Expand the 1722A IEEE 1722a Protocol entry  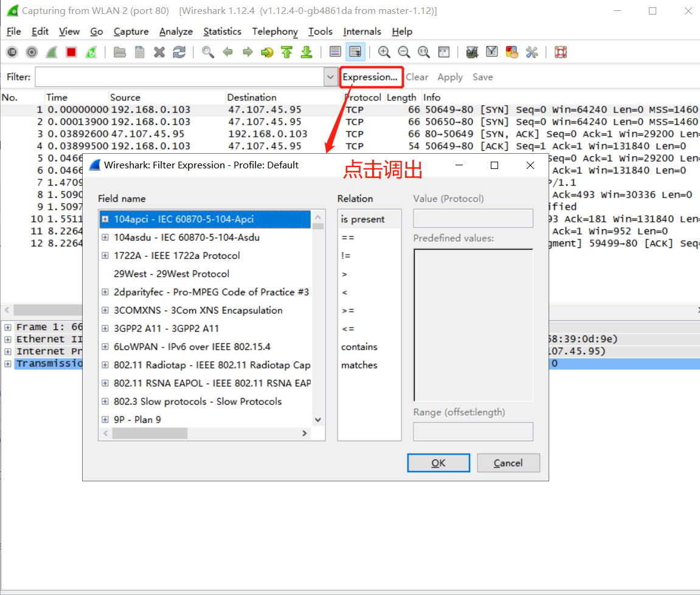coord(105,256)
